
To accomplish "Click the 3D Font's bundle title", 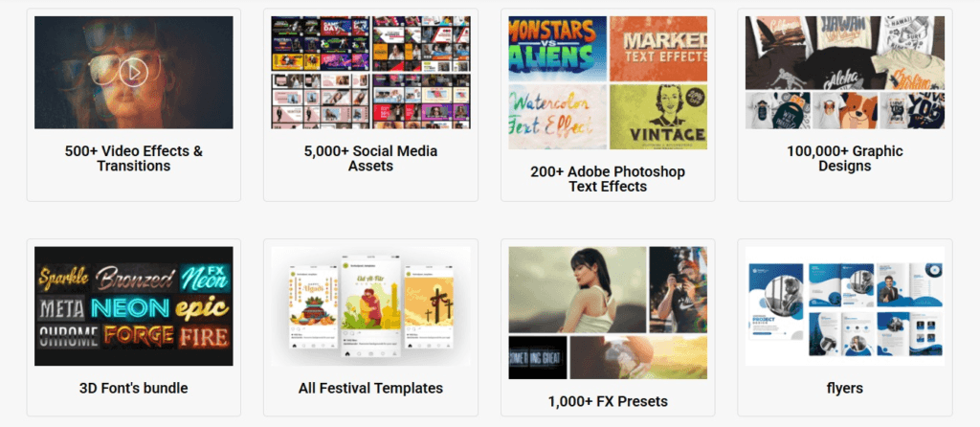I will 133,388.
